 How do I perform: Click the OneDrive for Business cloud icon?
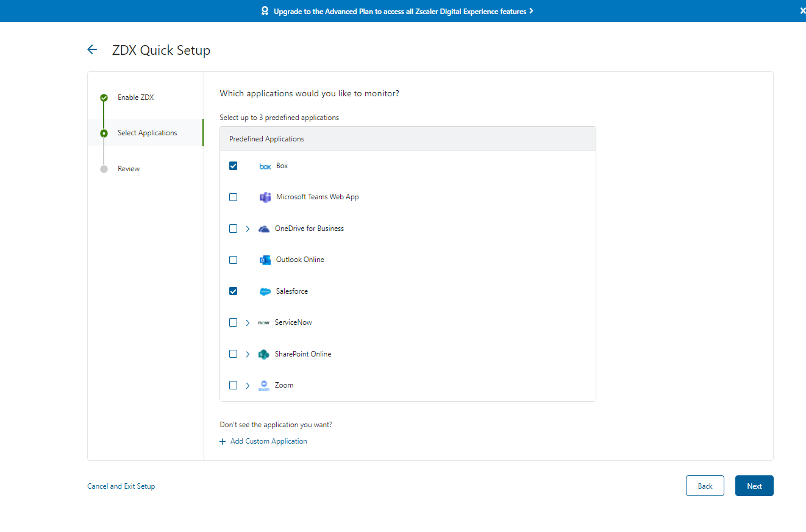pos(264,229)
